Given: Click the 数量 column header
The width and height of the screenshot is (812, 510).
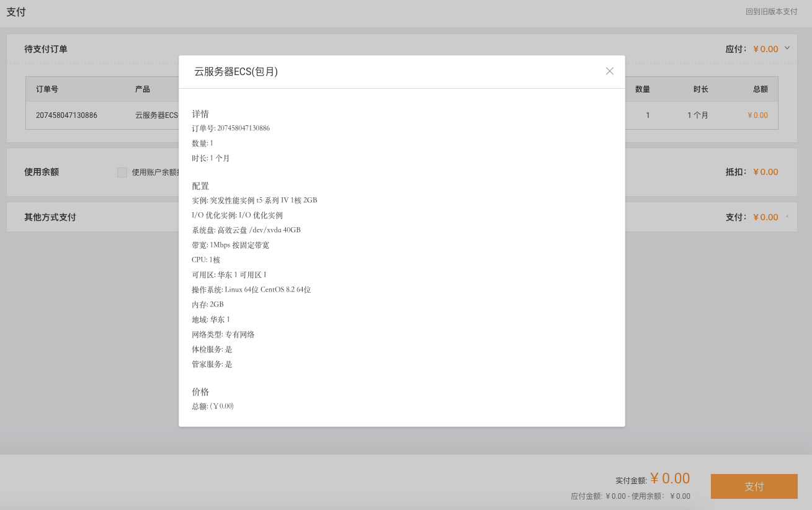Looking at the screenshot, I should [x=643, y=89].
